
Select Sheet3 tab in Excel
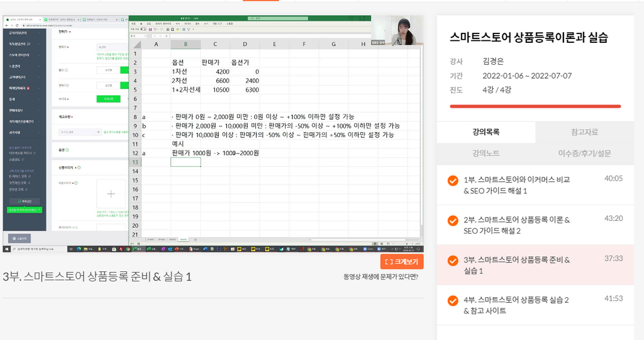pyautogui.click(x=172, y=240)
